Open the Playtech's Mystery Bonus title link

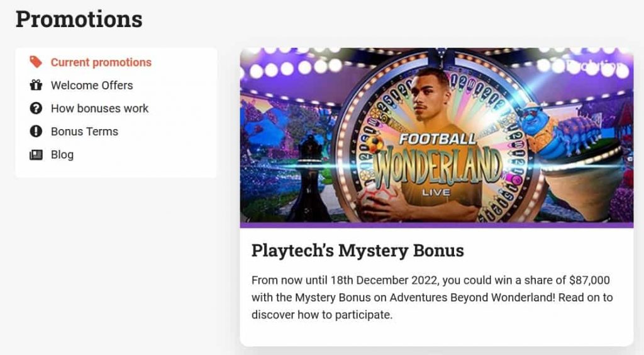point(358,251)
